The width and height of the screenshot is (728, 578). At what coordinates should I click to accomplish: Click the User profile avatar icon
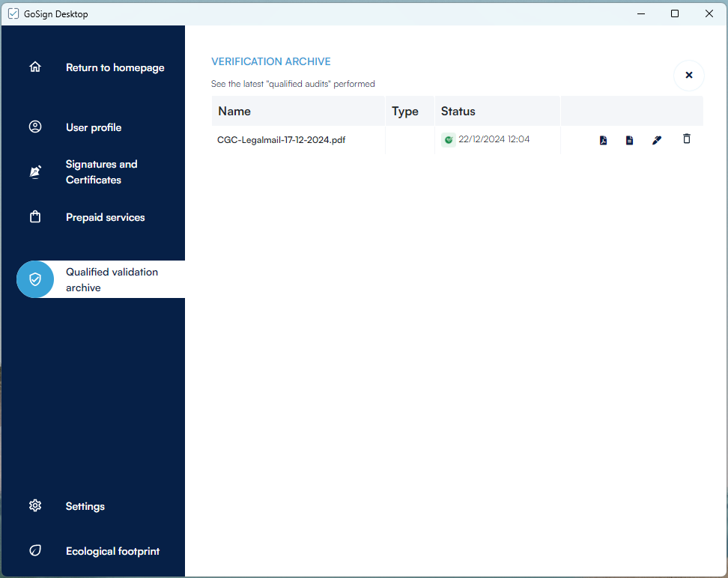(x=35, y=127)
